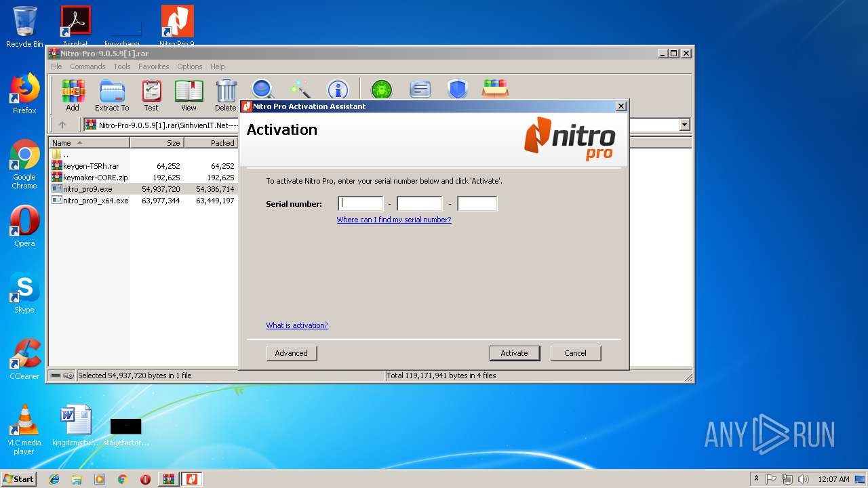Select the stagefactor desktop file icon
The width and height of the screenshot is (868, 488).
pyautogui.click(x=126, y=431)
